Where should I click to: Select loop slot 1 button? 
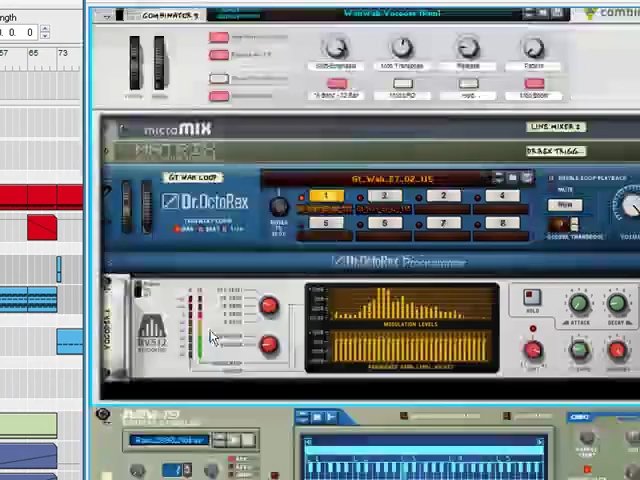tap(327, 196)
